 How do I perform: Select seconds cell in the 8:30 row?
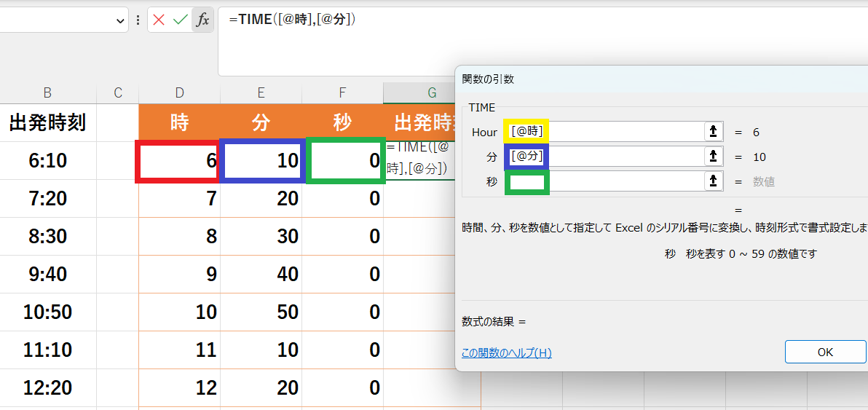342,236
